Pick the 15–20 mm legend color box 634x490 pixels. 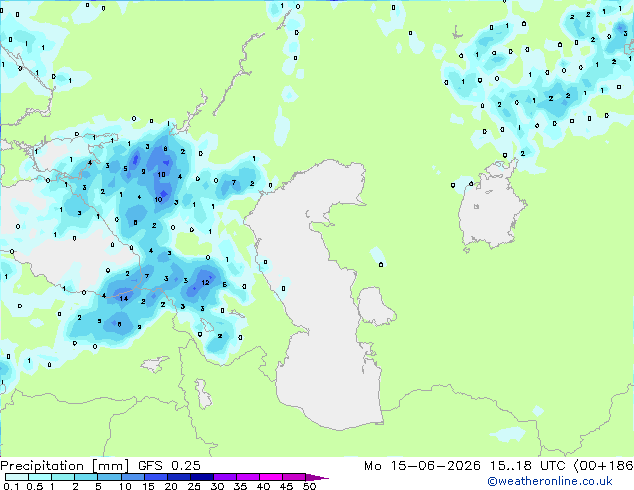coord(155,477)
